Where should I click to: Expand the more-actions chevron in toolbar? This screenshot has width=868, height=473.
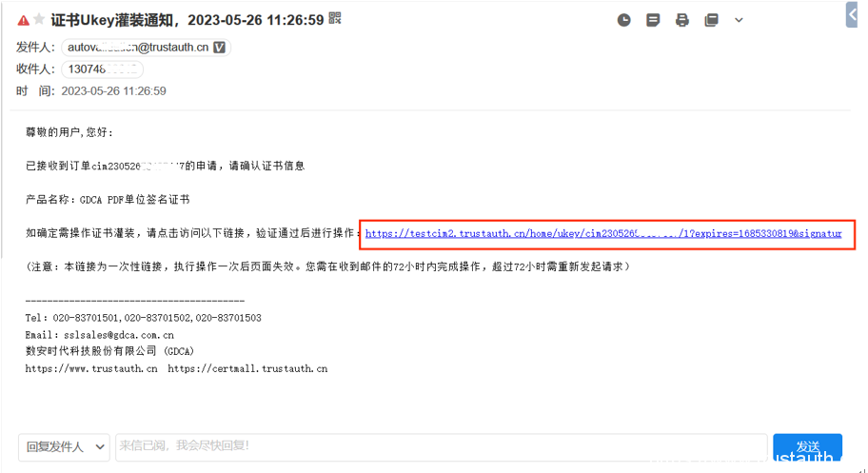pos(739,21)
